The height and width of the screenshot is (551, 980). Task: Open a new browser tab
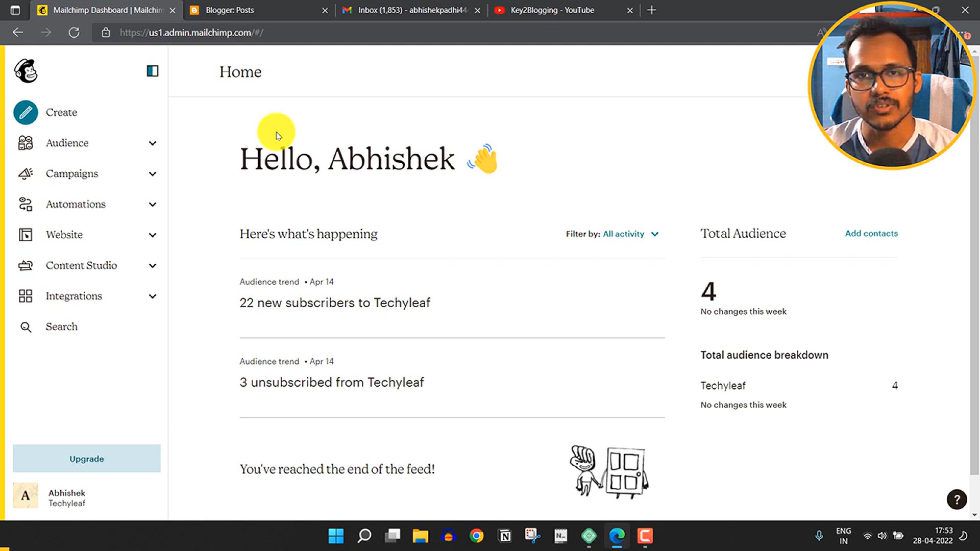pos(652,10)
